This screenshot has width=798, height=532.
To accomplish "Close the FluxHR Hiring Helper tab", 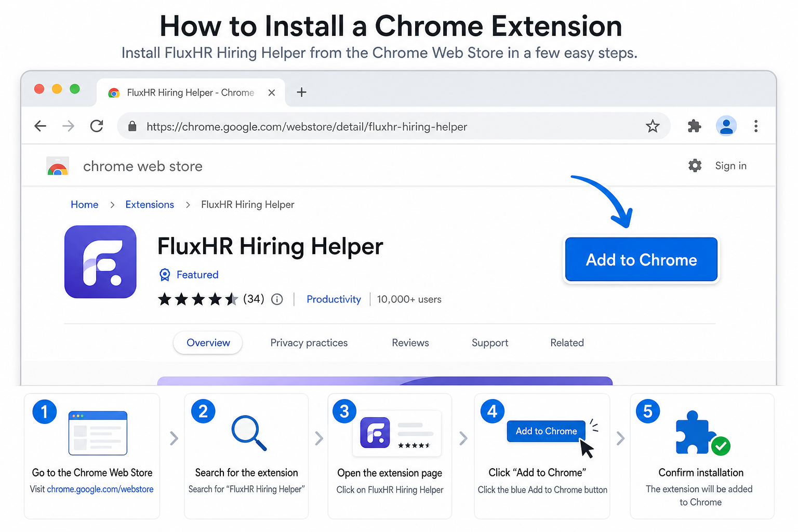I will pyautogui.click(x=271, y=92).
